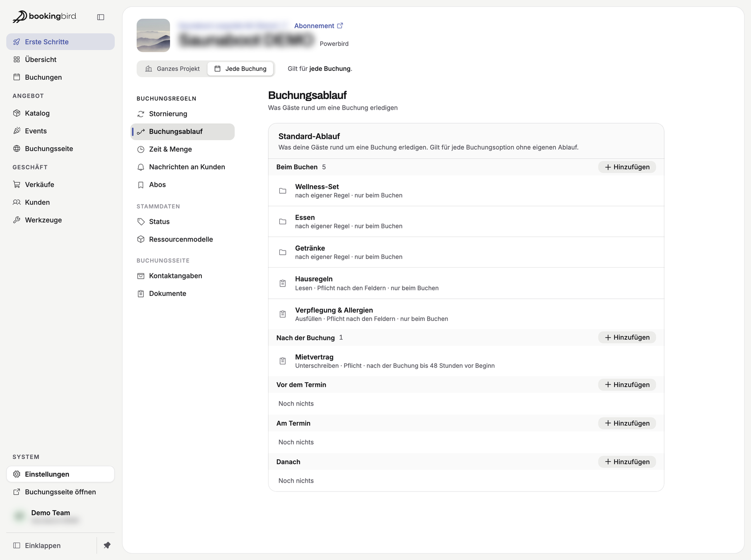Add a step to Danach via Hinzufügen
The image size is (751, 560).
(x=627, y=462)
